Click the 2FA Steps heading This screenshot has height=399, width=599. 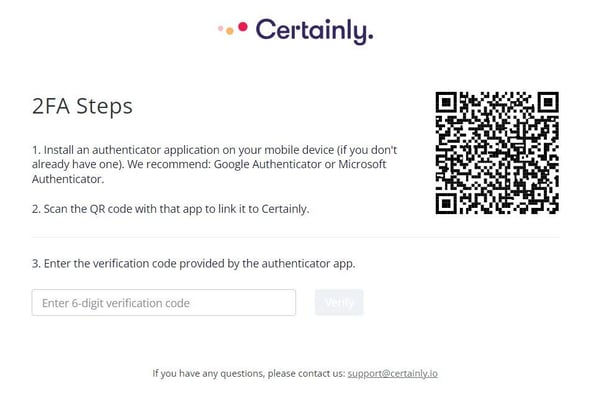pyautogui.click(x=82, y=106)
